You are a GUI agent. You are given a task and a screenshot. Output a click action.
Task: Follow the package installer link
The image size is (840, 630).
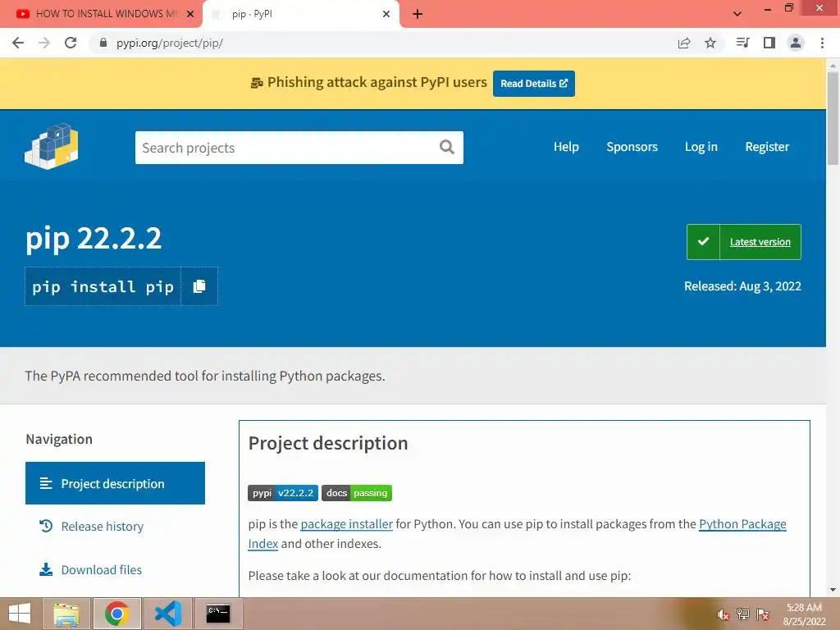[x=347, y=524]
